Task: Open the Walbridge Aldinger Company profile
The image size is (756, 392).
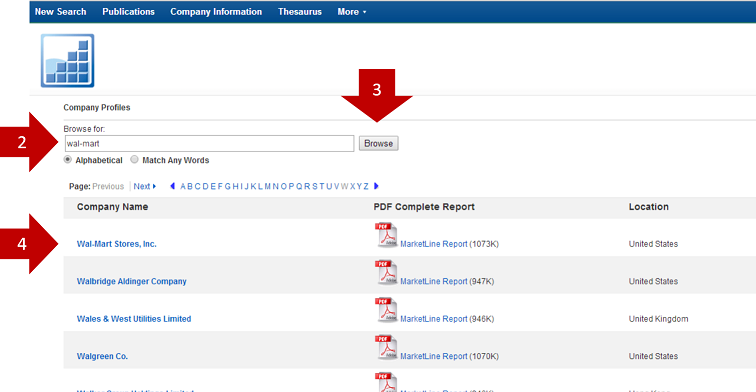Action: (132, 281)
